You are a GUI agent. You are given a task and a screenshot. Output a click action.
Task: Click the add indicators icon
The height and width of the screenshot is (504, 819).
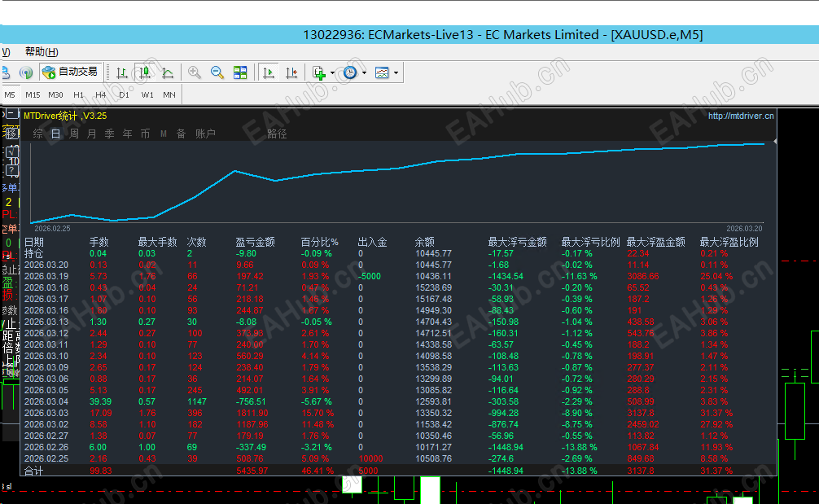pyautogui.click(x=318, y=72)
